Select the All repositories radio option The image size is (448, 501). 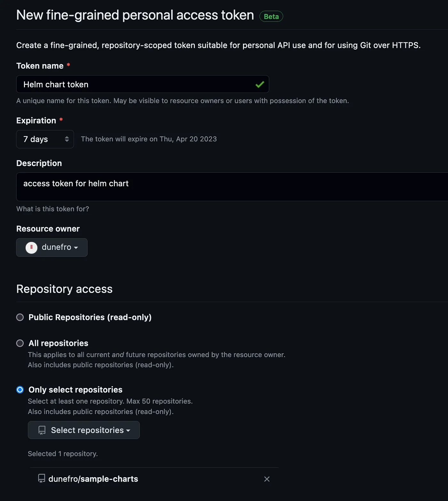[20, 343]
